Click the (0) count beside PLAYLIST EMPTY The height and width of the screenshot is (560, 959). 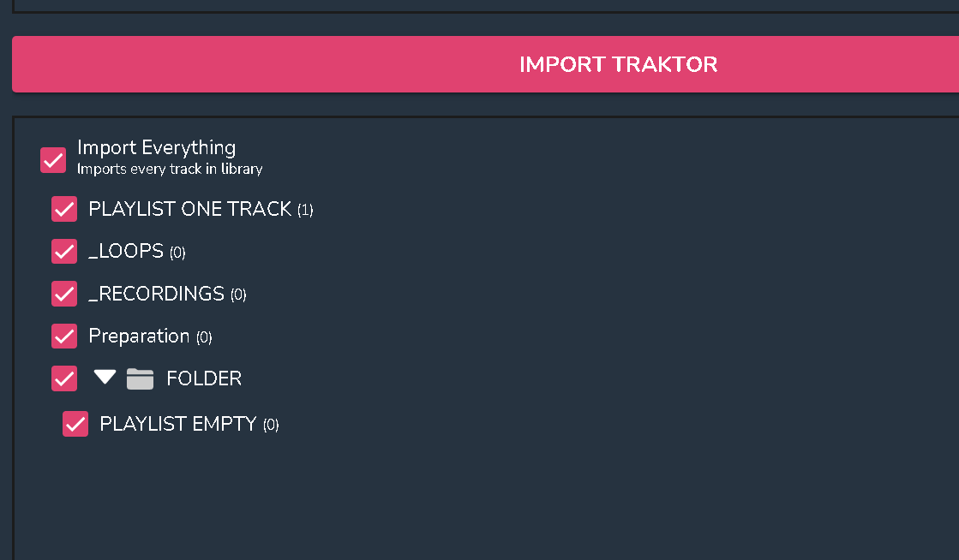pos(271,425)
